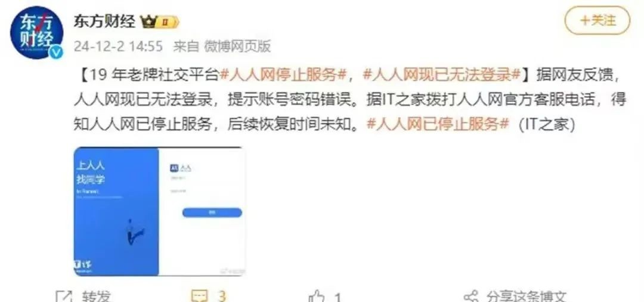Follow the account with +关注 button
Image resolution: width=644 pixels, height=302 pixels.
pos(597,20)
